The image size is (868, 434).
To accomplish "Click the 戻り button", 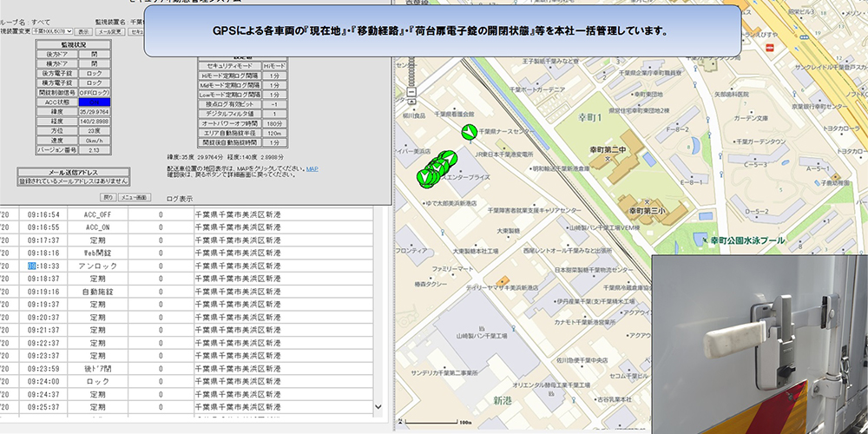I will coord(108,197).
